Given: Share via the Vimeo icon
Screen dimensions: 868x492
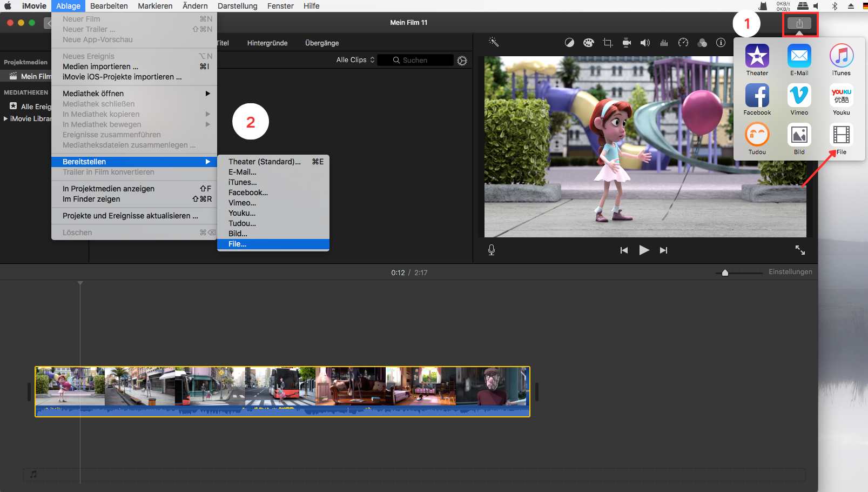Looking at the screenshot, I should click(799, 96).
